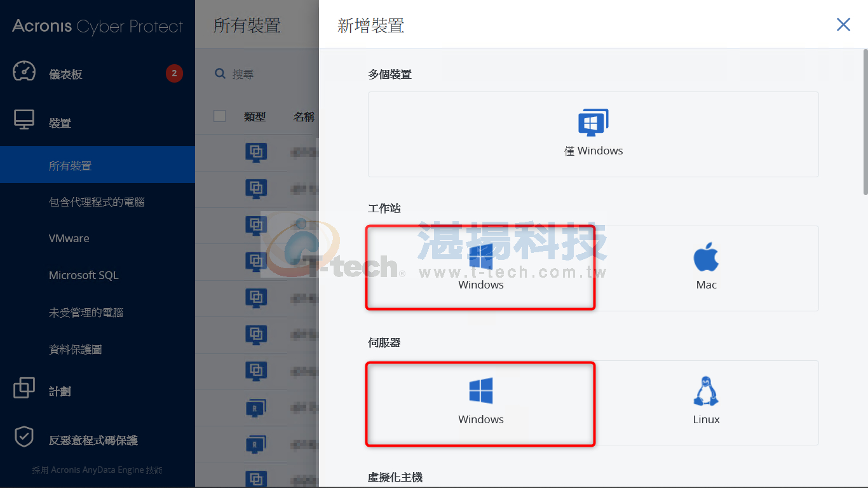Click the Acronis AnyData Engine footer text
868x488 pixels.
pos(97,470)
